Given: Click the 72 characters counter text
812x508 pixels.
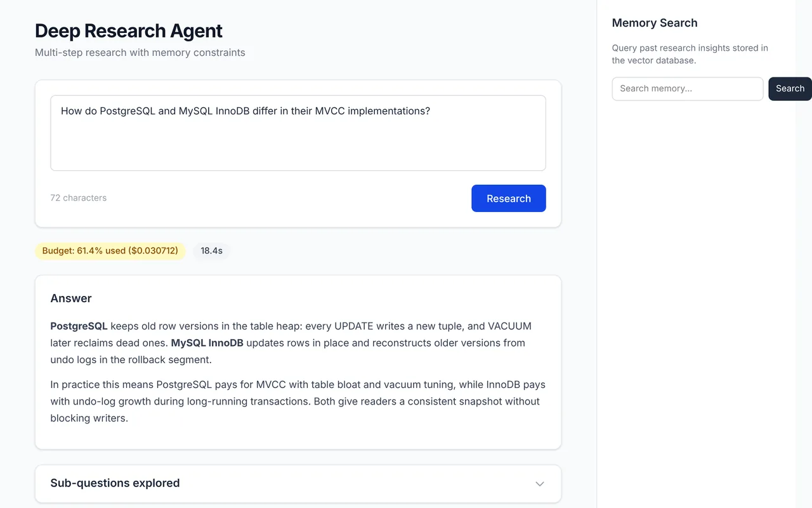Looking at the screenshot, I should (79, 198).
